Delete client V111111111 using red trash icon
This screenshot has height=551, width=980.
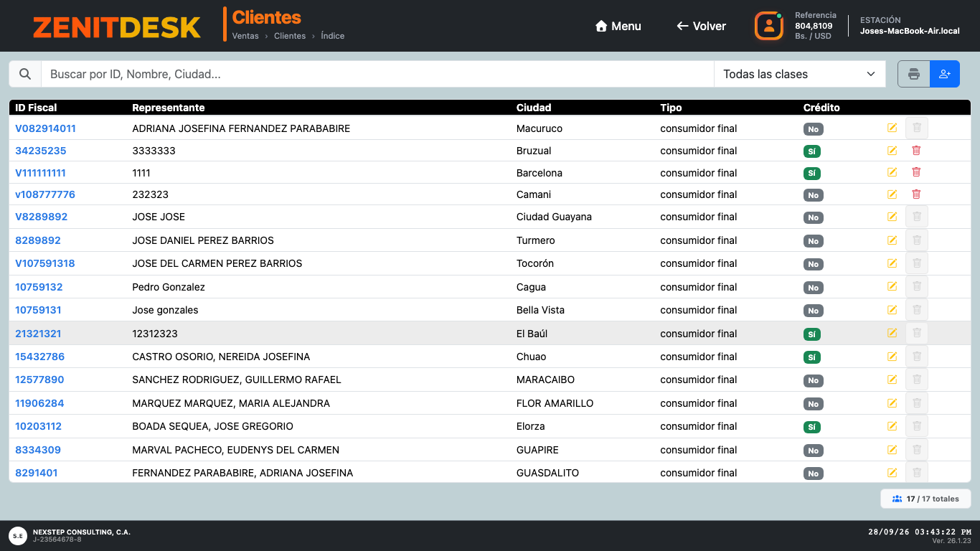tap(916, 172)
